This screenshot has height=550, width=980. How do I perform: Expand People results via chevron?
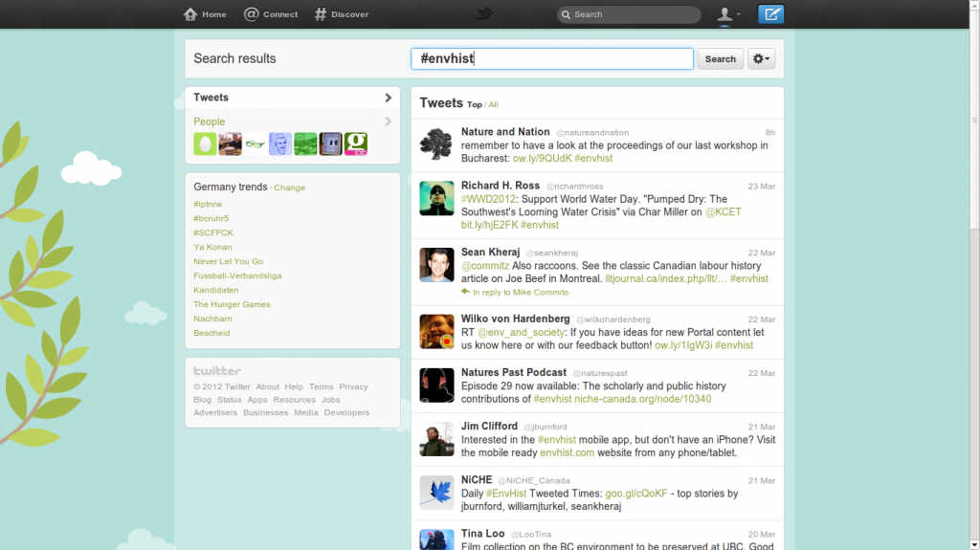pos(389,121)
